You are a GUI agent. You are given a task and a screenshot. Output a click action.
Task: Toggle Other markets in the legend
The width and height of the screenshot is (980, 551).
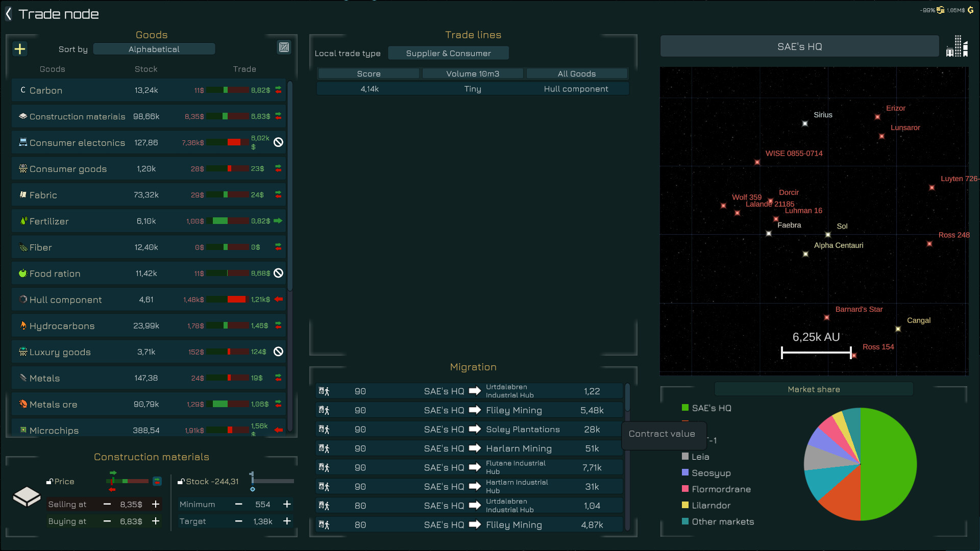(685, 521)
